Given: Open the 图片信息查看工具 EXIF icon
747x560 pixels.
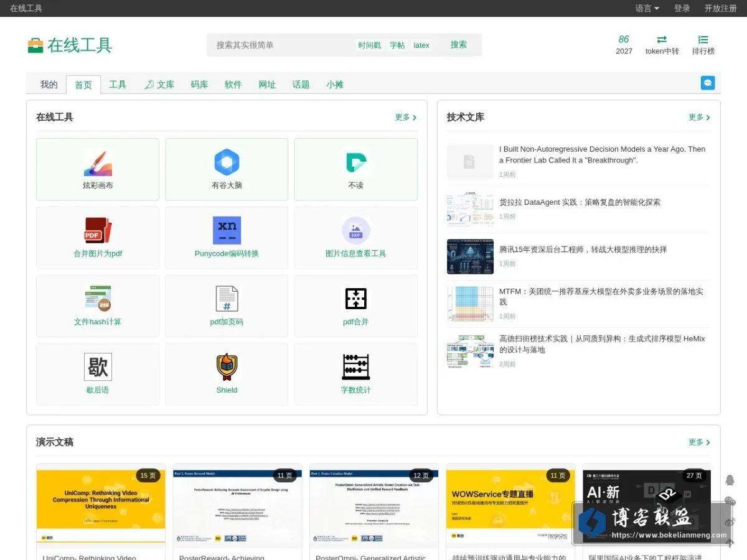Looking at the screenshot, I should click(355, 230).
